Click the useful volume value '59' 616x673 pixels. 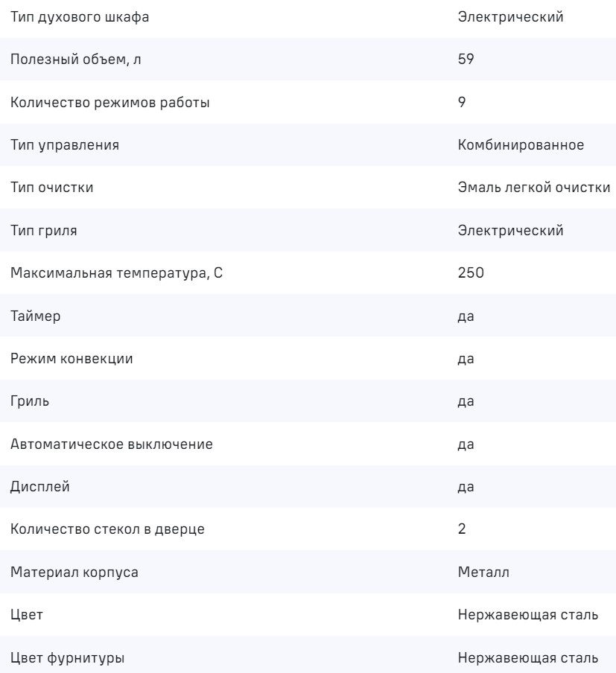coord(466,60)
